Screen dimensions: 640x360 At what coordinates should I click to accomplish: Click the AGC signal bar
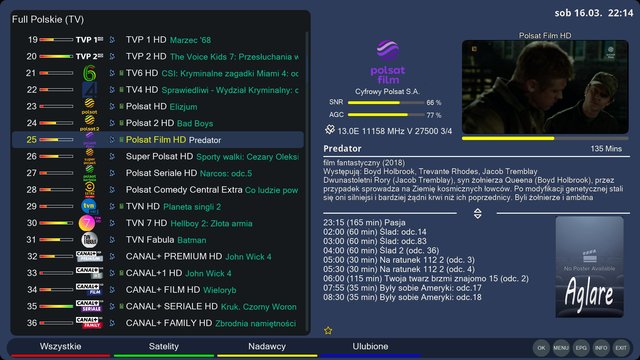coord(386,115)
